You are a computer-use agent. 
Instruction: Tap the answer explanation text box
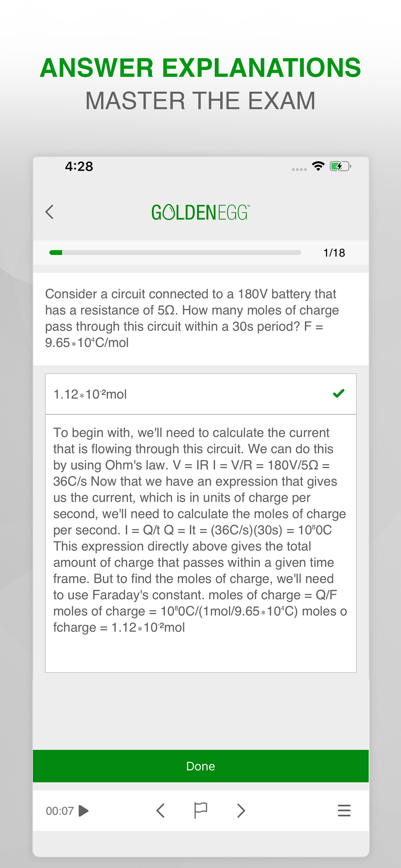pyautogui.click(x=200, y=543)
